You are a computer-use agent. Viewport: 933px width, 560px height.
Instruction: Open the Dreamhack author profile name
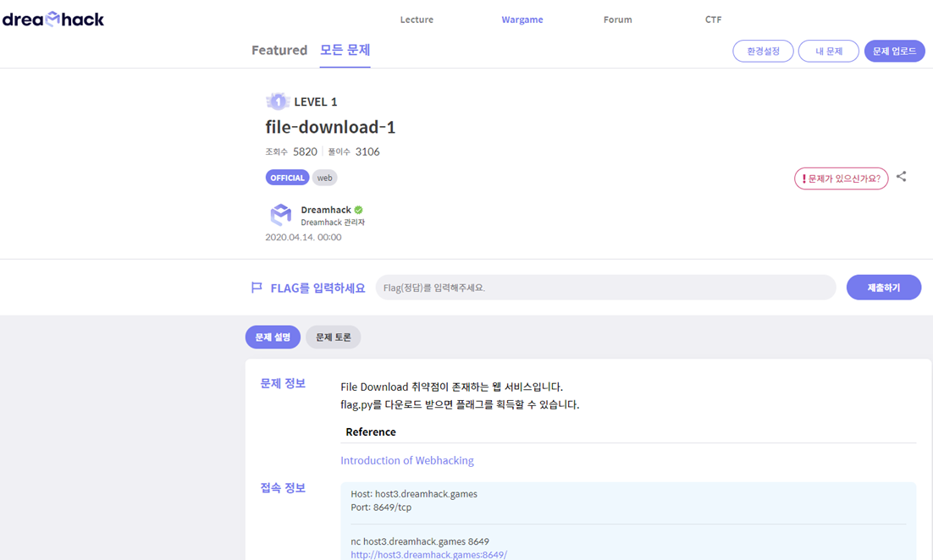(326, 210)
